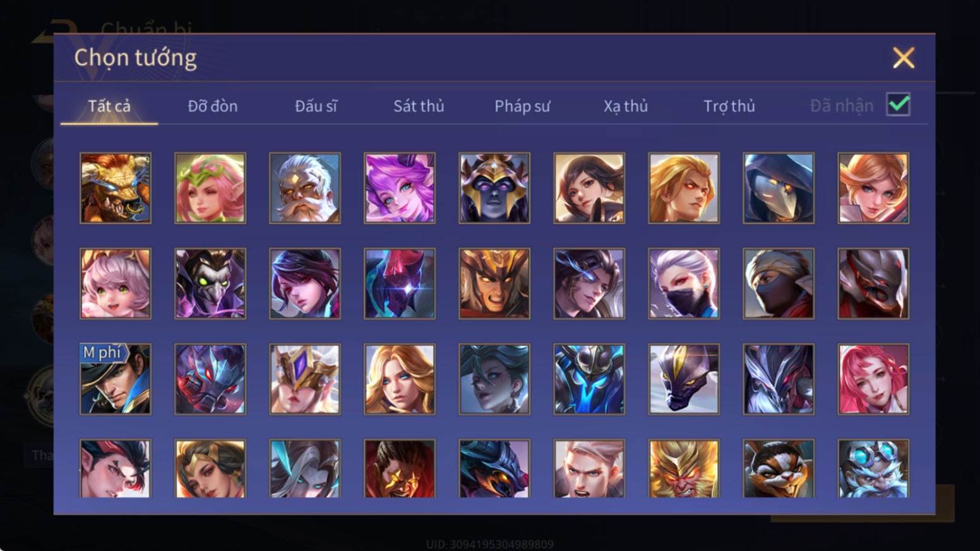The image size is (980, 551).
Task: Choose the white-bearded old man hero
Action: tap(305, 188)
